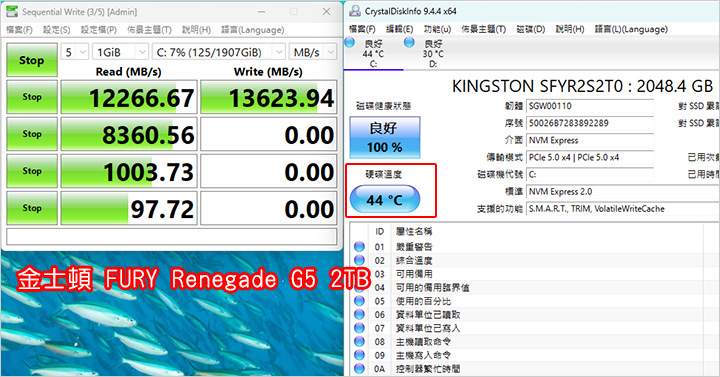Click the KINGSTON SFYR2S2T0 drive title
The image size is (720, 377).
582,86
